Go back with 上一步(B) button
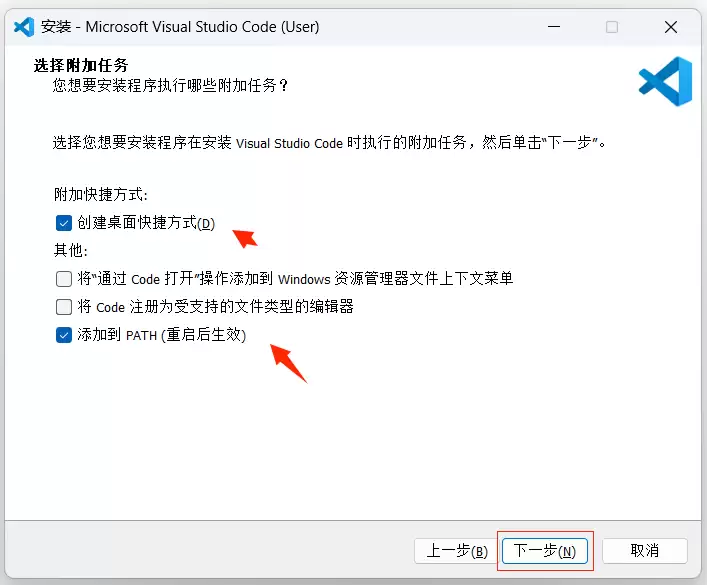This screenshot has width=707, height=585. [x=457, y=551]
